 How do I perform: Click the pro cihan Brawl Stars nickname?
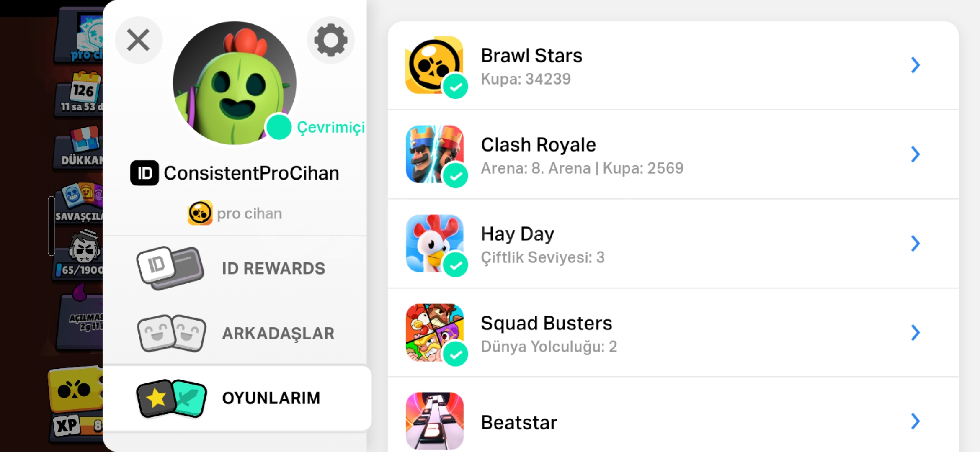pyautogui.click(x=249, y=213)
